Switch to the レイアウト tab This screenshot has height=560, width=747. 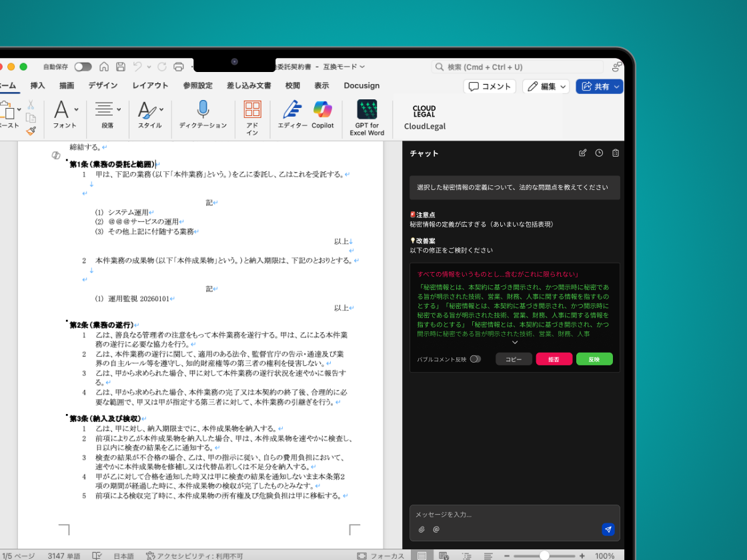(150, 85)
